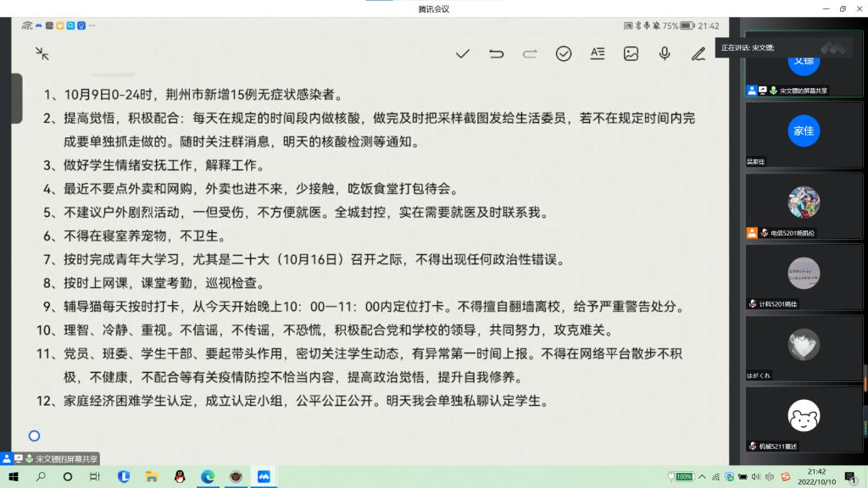Screen dimensions: 868x488
Task: Select the handwriting pen tool
Action: [698, 53]
